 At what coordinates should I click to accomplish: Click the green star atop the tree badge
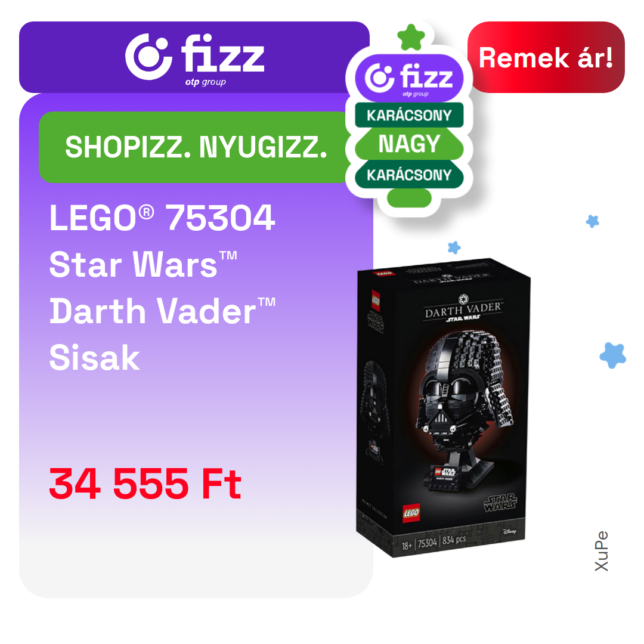[x=411, y=37]
